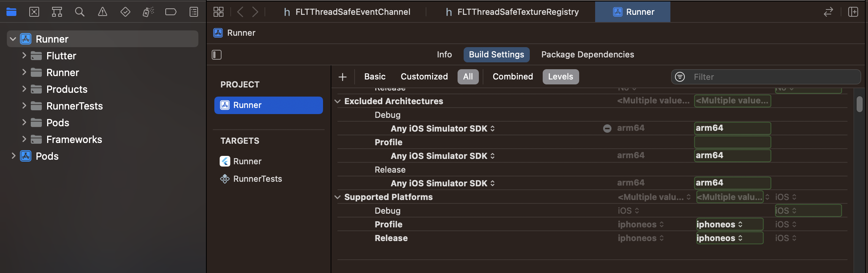Collapse the Runner project in navigator
This screenshot has height=273, width=868.
(x=13, y=39)
